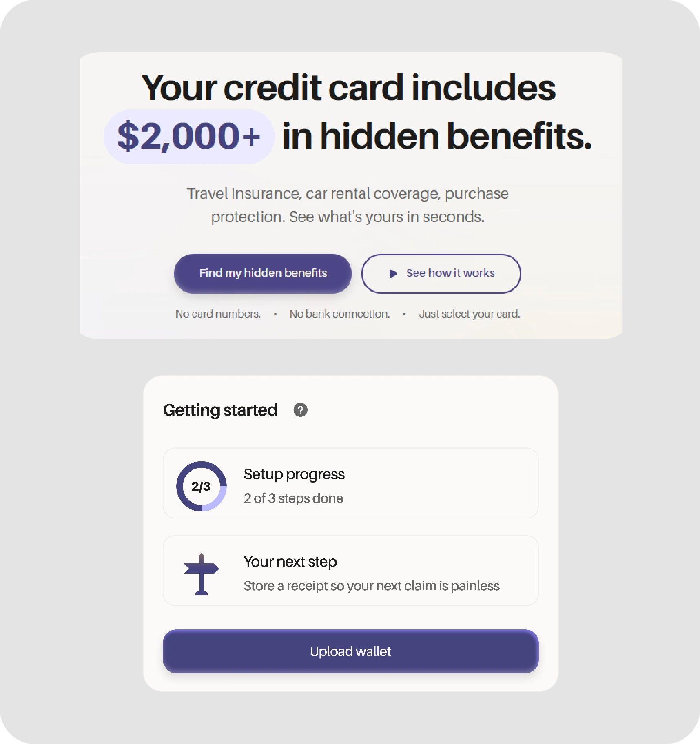700x744 pixels.
Task: Click the 2/3 progress ring
Action: (x=202, y=486)
